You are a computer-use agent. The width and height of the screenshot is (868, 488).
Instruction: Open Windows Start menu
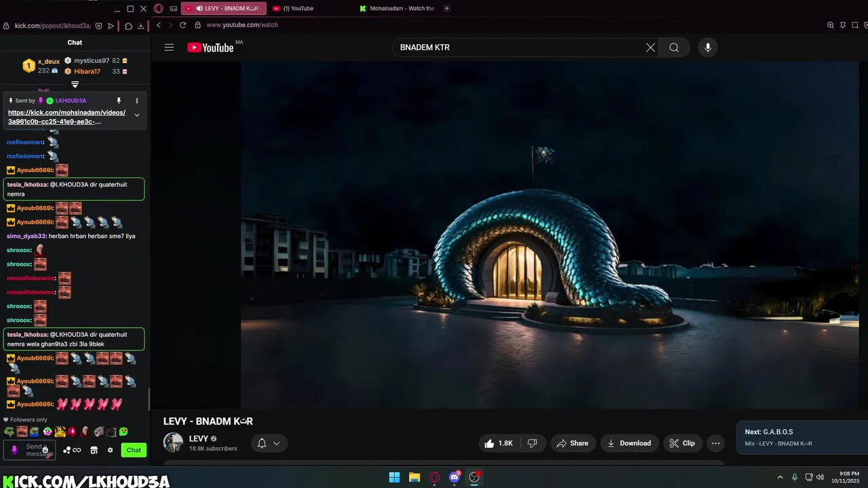394,477
